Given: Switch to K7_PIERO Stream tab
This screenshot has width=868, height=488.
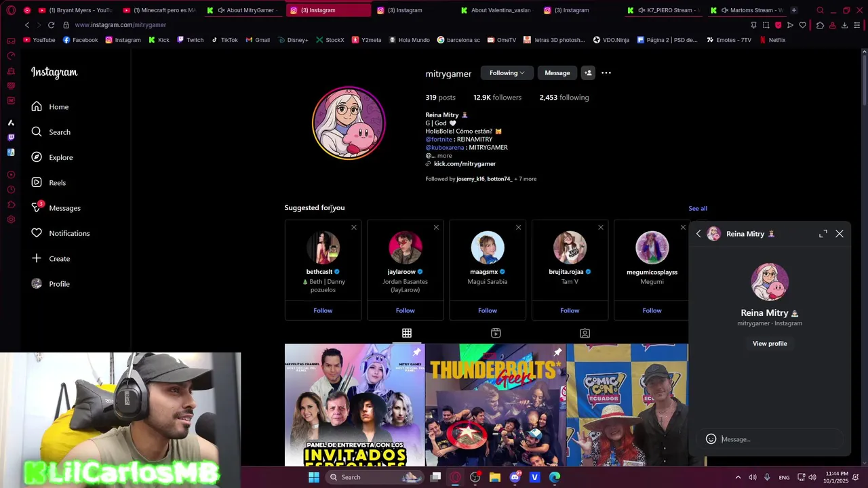Looking at the screenshot, I should click(x=664, y=10).
